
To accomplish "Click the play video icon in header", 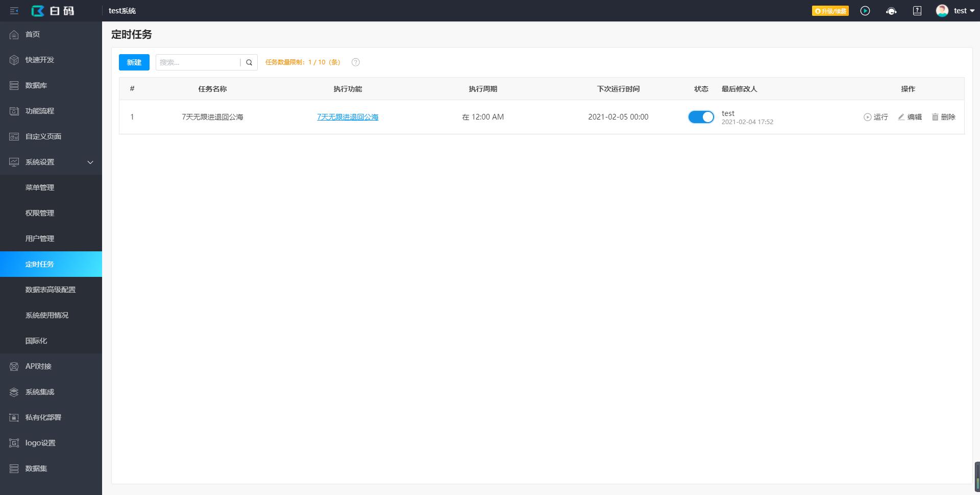I will (x=865, y=11).
